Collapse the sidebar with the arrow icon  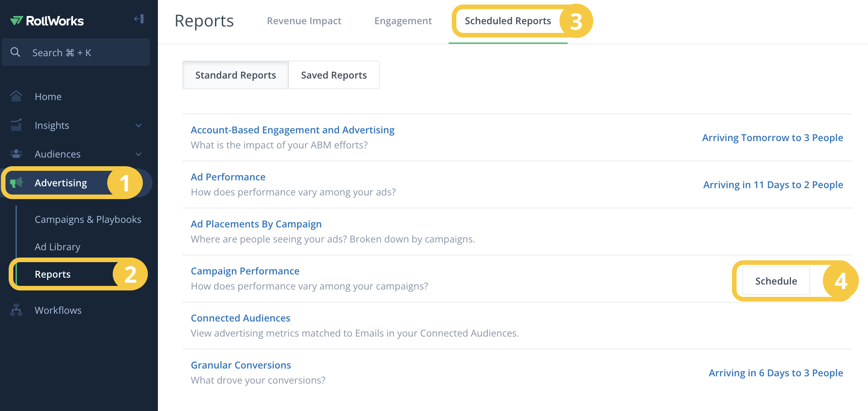[x=139, y=19]
